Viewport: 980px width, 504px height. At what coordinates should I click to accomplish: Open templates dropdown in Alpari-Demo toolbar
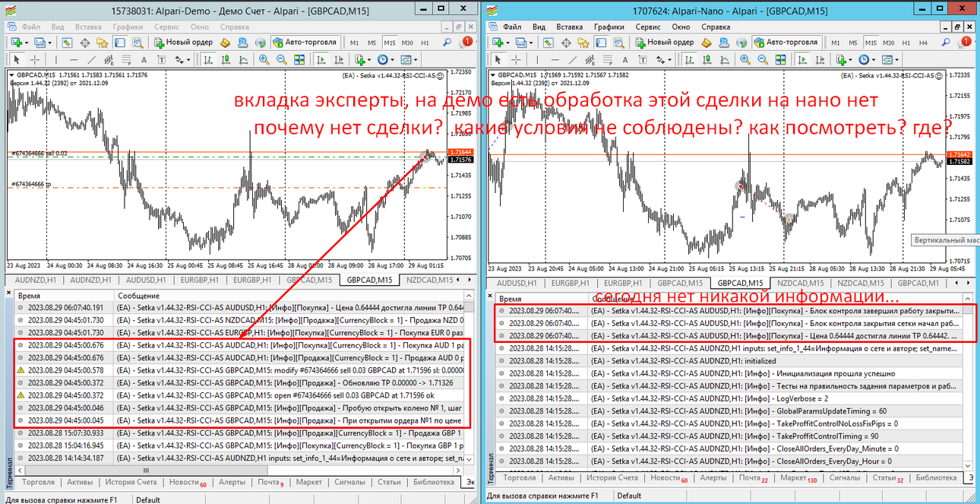[416, 59]
